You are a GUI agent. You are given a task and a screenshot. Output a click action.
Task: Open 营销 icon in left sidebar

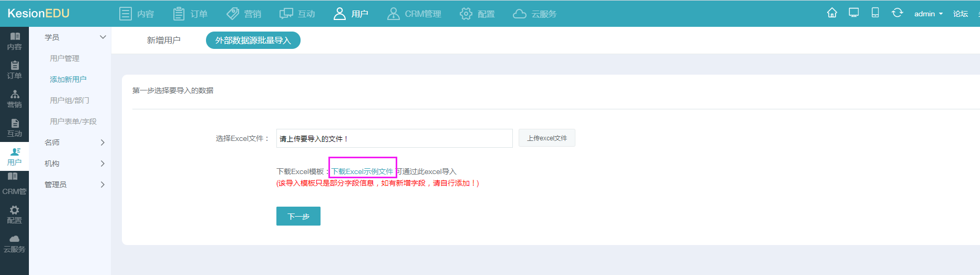(14, 99)
